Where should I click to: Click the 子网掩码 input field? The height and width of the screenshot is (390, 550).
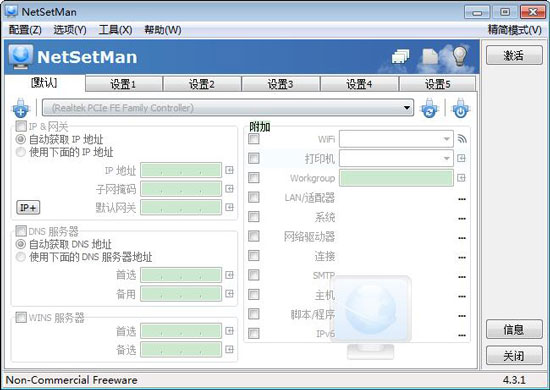[181, 189]
